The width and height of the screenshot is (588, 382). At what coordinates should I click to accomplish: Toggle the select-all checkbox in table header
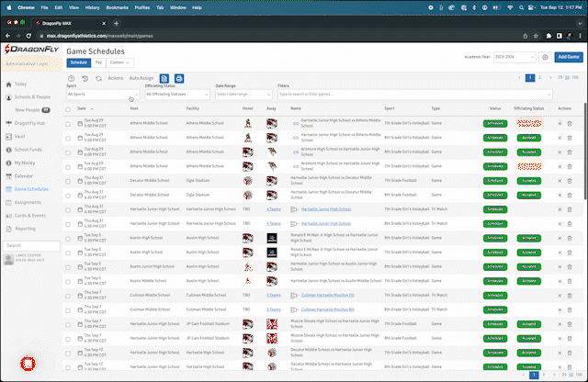(68, 108)
